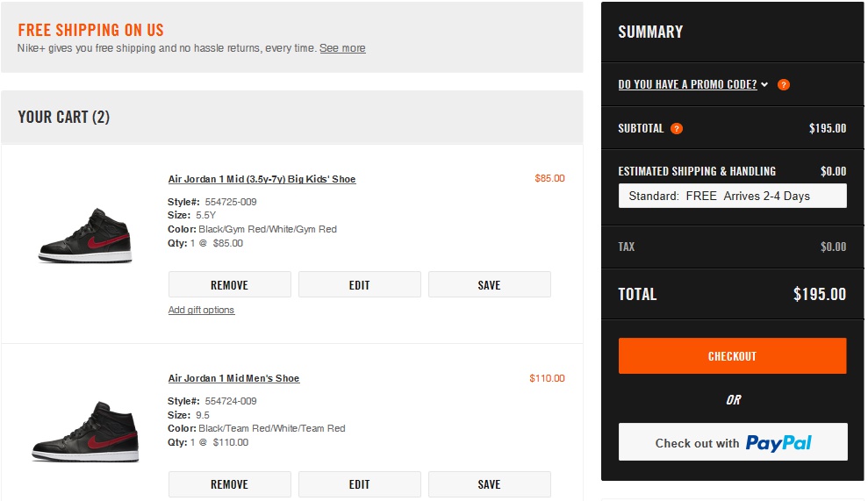This screenshot has width=868, height=501.
Task: Remove the Big Kids' shoe from cart
Action: tap(229, 285)
